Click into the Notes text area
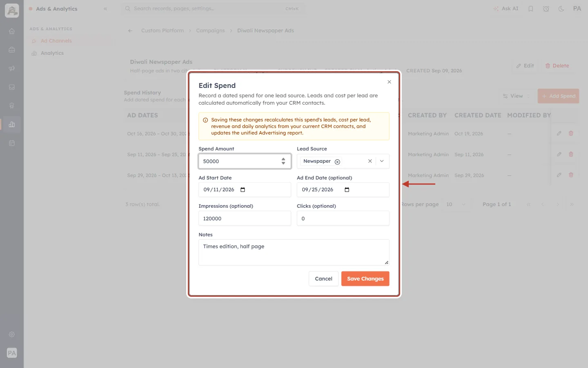588x368 pixels. pyautogui.click(x=294, y=252)
